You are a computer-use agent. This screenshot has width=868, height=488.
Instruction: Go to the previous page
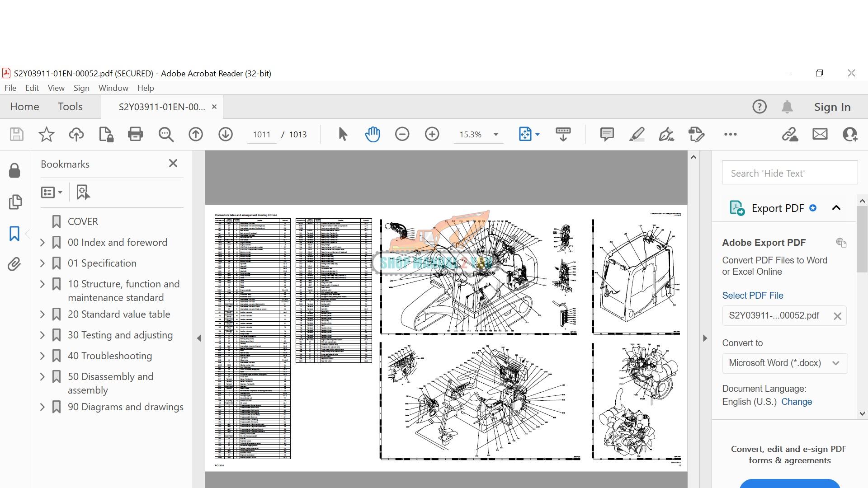click(196, 134)
